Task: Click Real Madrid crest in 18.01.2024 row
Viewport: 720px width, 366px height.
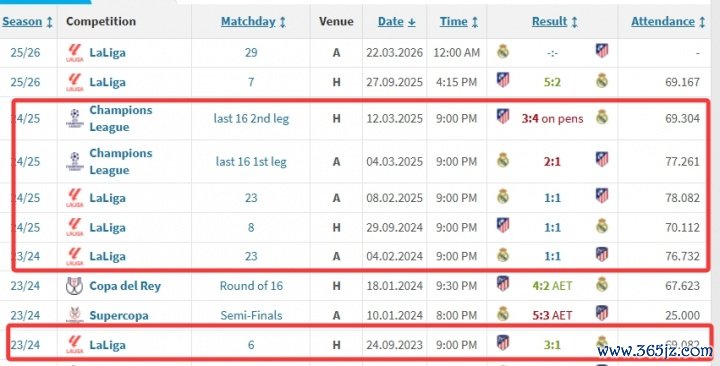Action: (x=602, y=284)
